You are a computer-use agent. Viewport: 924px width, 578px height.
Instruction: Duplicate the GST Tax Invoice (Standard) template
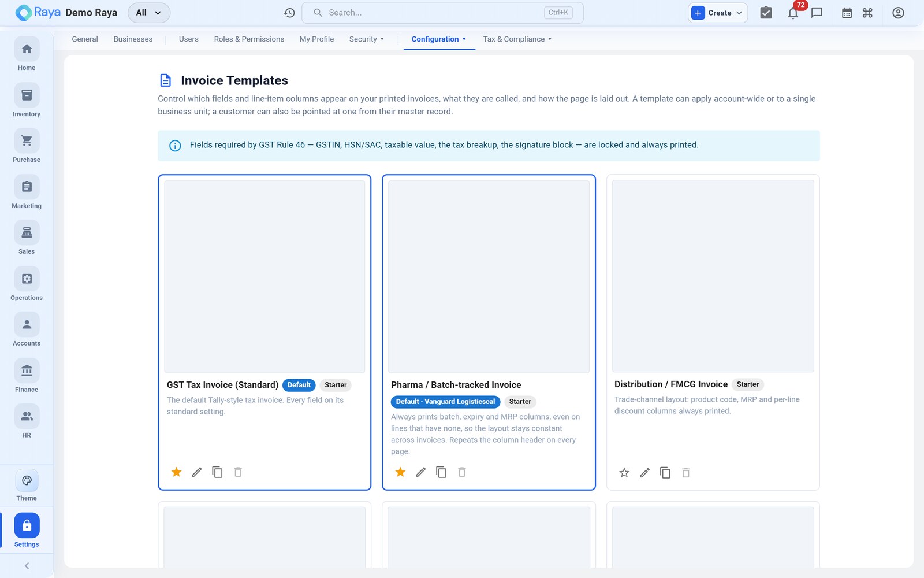coord(217,472)
